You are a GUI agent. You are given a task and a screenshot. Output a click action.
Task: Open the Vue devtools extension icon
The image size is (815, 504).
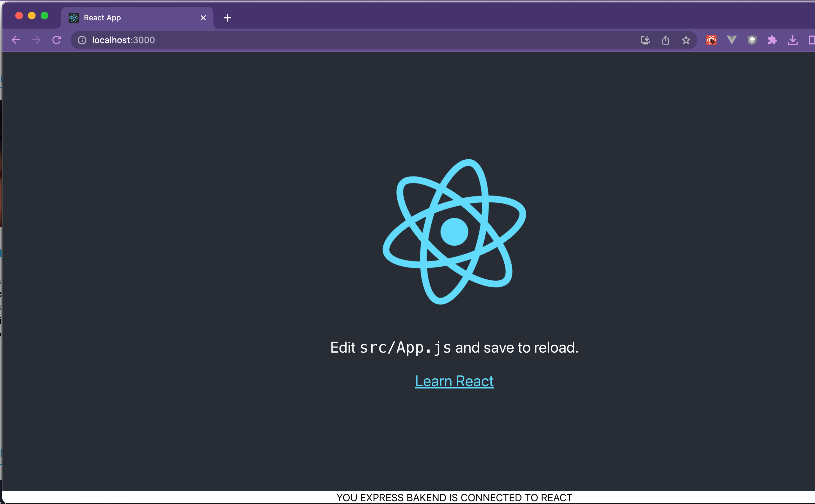tap(732, 40)
